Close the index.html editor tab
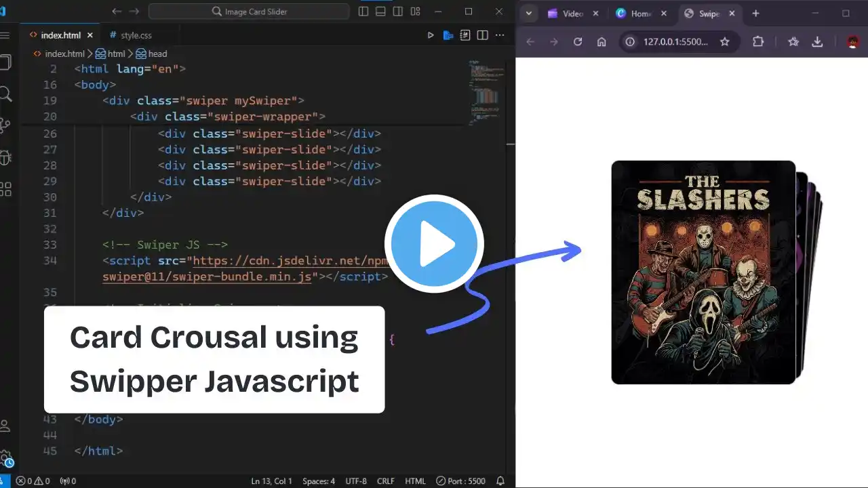868x488 pixels. [x=90, y=35]
